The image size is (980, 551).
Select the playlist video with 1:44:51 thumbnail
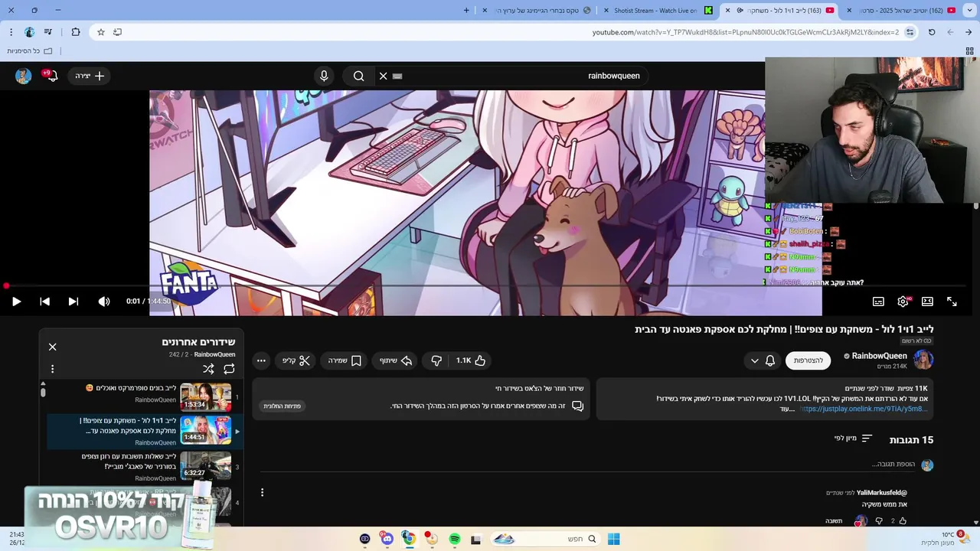click(205, 430)
